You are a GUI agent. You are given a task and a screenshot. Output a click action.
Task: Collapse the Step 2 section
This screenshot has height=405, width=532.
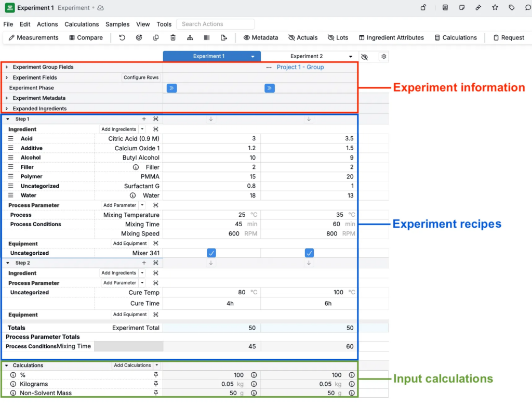click(8, 263)
